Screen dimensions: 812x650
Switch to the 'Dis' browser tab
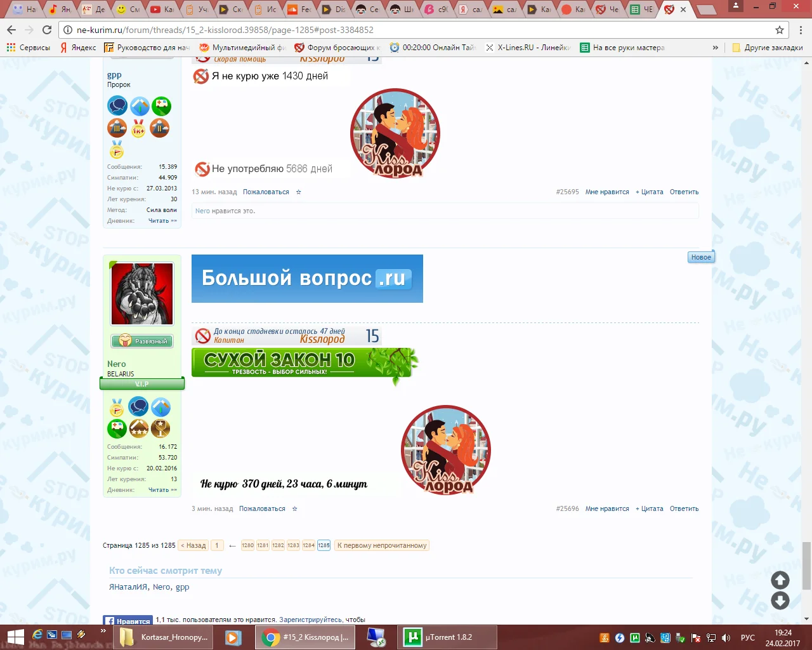point(334,10)
